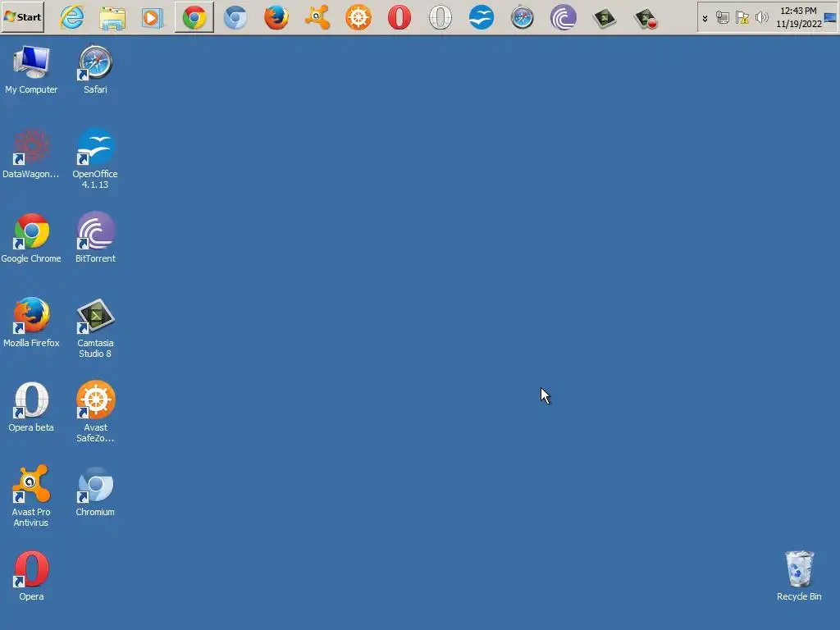The height and width of the screenshot is (630, 840).
Task: Select Opera beta desktop shortcut
Action: (x=31, y=407)
